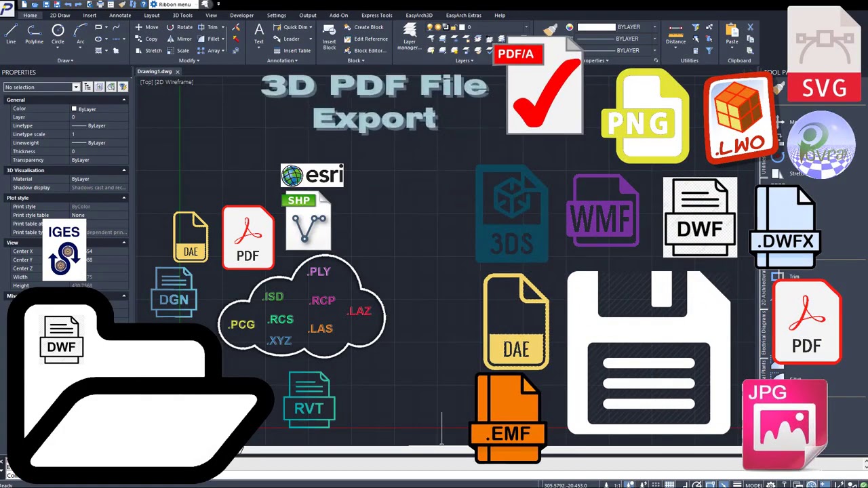Click Create Block
Image resolution: width=868 pixels, height=488 pixels.
coord(363,27)
